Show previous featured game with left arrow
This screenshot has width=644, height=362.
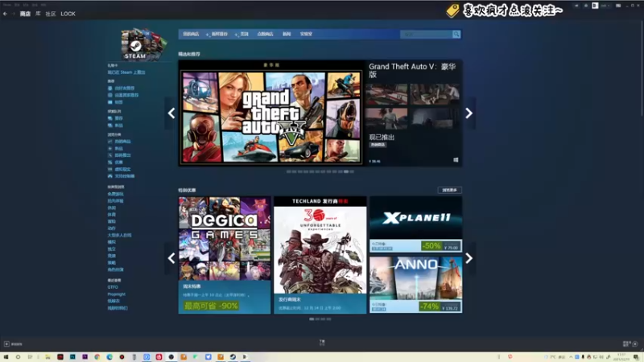click(171, 113)
